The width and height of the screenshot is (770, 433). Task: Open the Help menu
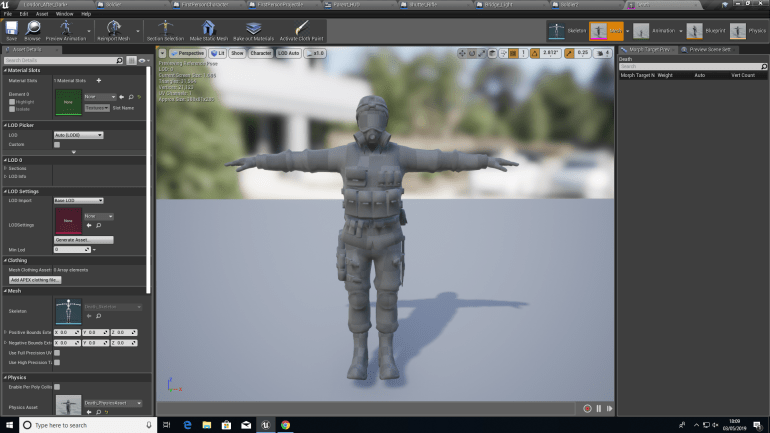coord(86,14)
